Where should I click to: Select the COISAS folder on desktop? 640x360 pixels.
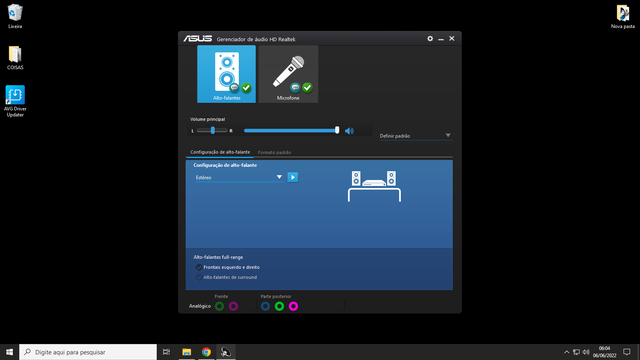tap(15, 58)
